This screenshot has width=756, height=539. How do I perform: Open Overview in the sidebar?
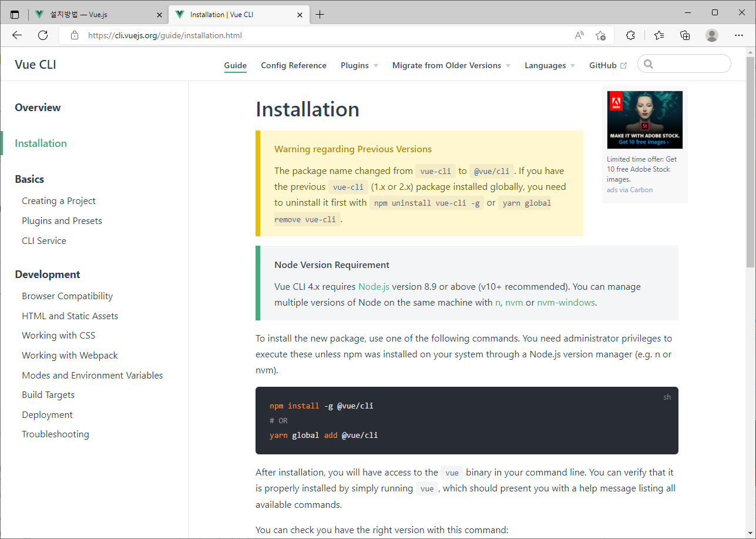(38, 107)
